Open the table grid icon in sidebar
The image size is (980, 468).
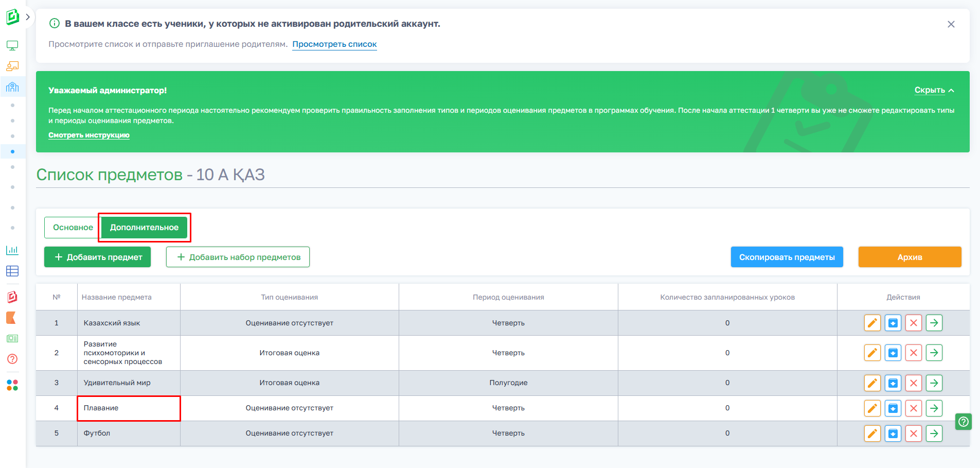(12, 271)
